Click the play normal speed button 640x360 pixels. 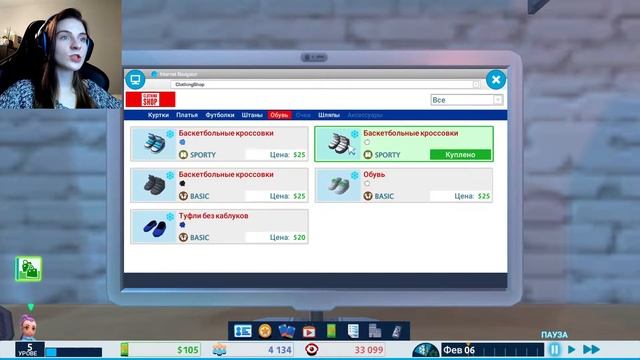tap(572, 349)
